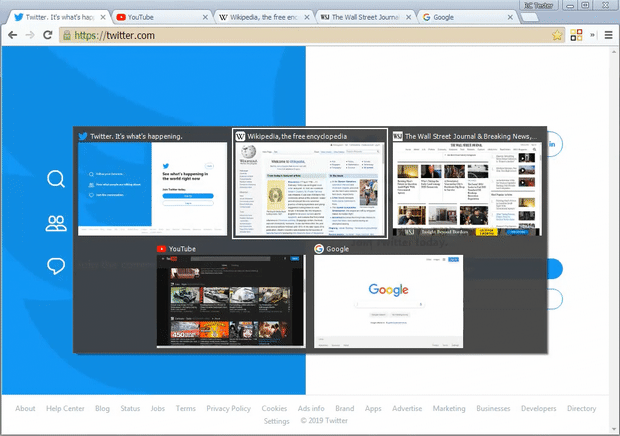Click the magnifying glass icon on the Twitter page
This screenshot has width=620, height=436.
pos(56,179)
